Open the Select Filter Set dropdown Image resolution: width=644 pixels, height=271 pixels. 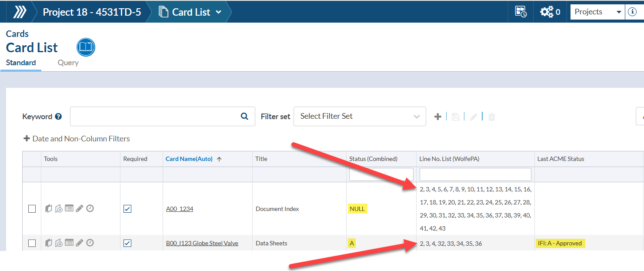pyautogui.click(x=360, y=116)
